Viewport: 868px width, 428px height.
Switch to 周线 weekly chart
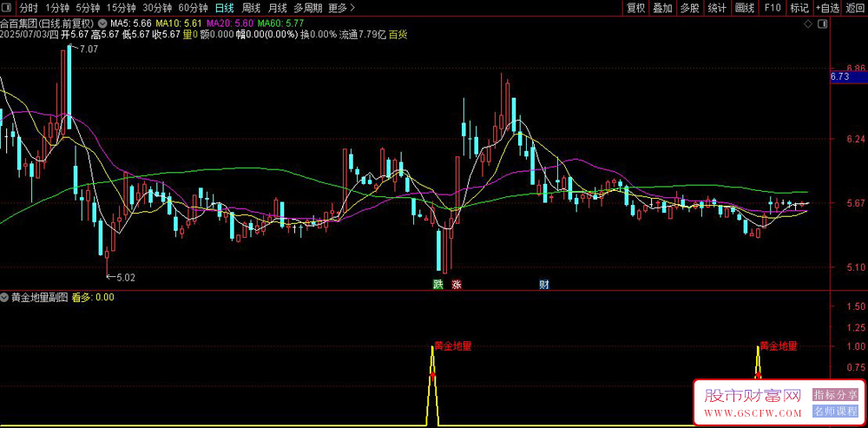(x=251, y=8)
